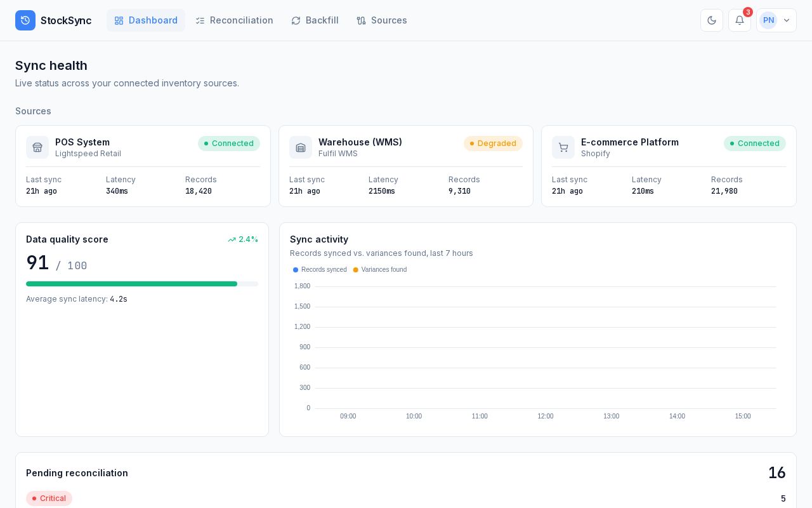Click the Shopify subtitle

click(596, 154)
